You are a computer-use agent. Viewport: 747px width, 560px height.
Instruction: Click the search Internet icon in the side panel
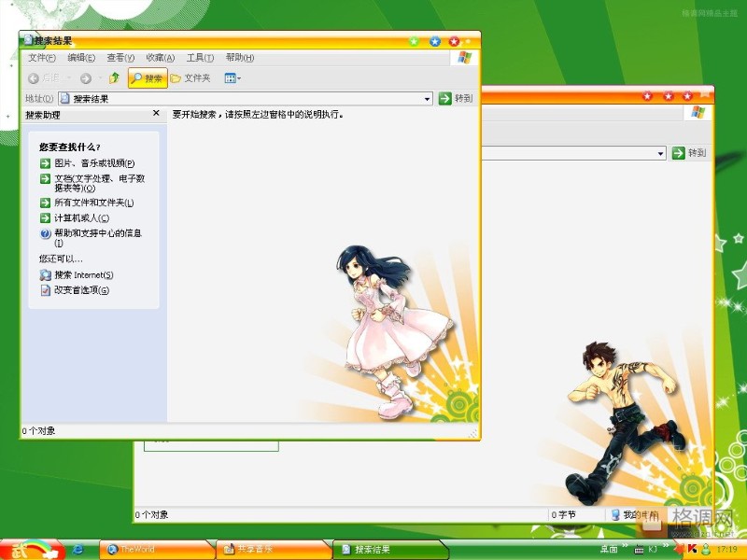[x=45, y=275]
